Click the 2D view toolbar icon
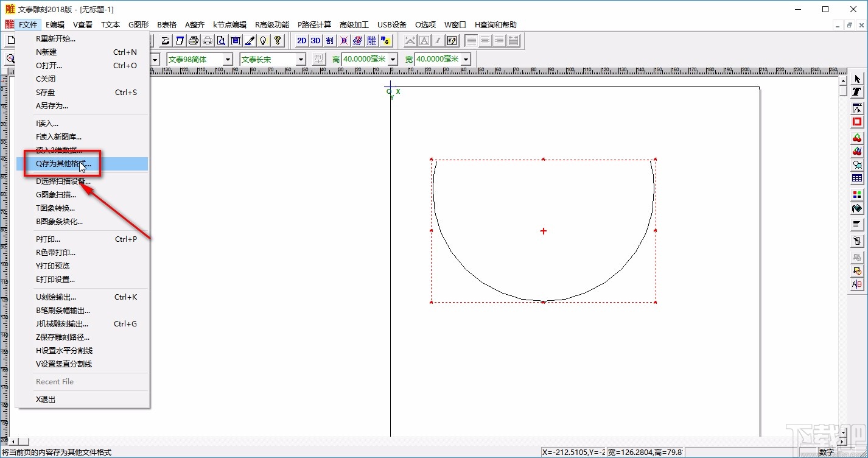 tap(301, 41)
